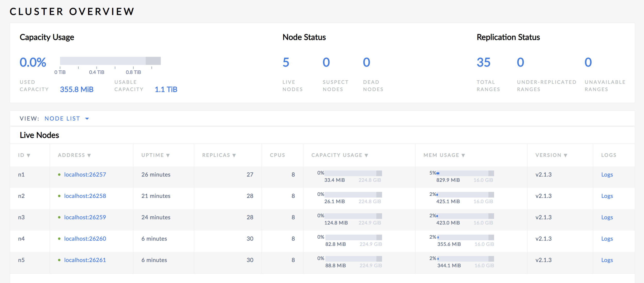
Task: Sort nodes by Address column arrow
Action: [89, 155]
